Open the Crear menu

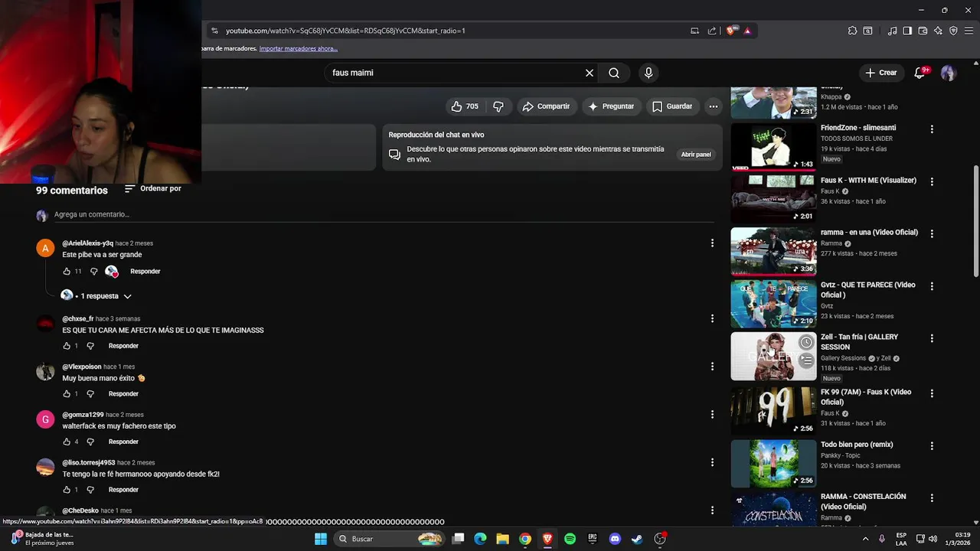coord(880,73)
